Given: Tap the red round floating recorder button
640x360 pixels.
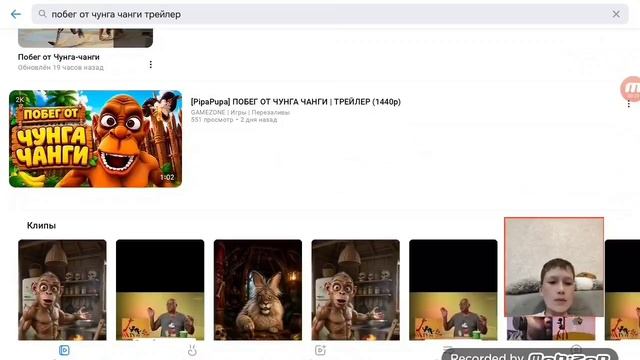Looking at the screenshot, I should tap(631, 88).
